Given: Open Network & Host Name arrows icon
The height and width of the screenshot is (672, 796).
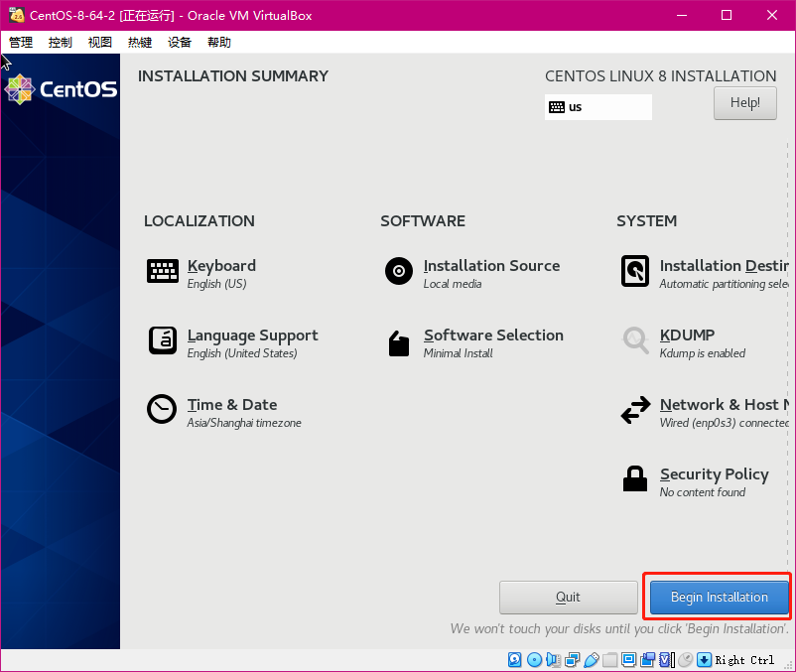Looking at the screenshot, I should tap(635, 410).
